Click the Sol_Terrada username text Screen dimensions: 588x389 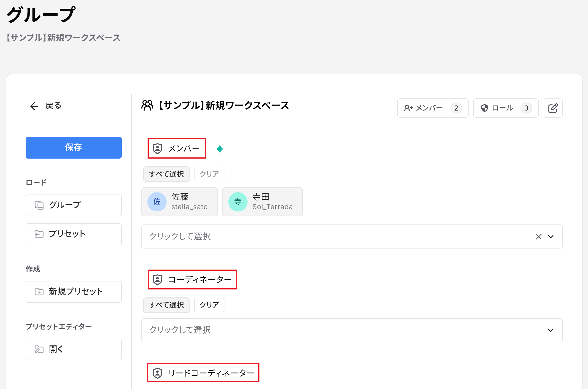(x=272, y=207)
